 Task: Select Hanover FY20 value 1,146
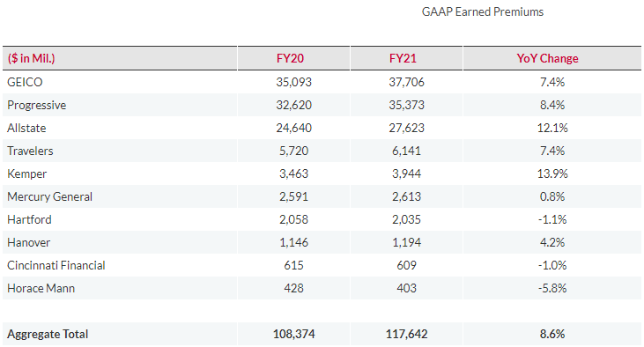coord(293,243)
